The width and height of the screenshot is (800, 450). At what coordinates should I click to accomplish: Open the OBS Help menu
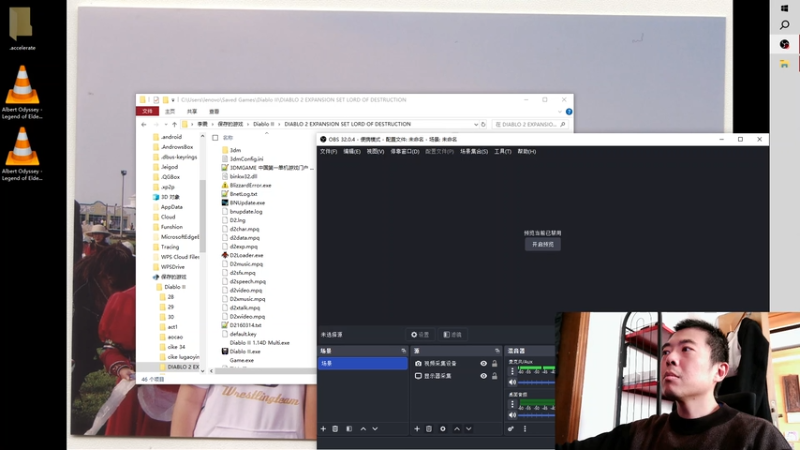pyautogui.click(x=527, y=152)
